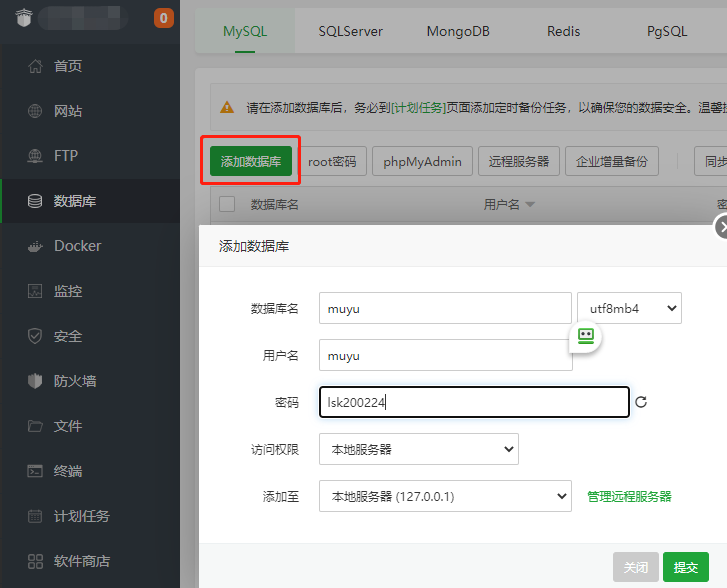Open 防火墙 in the sidebar
Screen dimensions: 727x588
click(x=90, y=381)
